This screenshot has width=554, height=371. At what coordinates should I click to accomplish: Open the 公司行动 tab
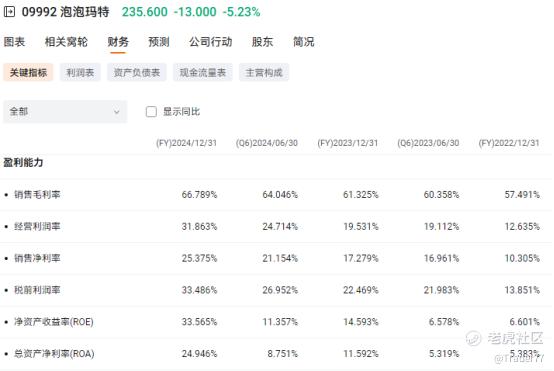(x=211, y=42)
